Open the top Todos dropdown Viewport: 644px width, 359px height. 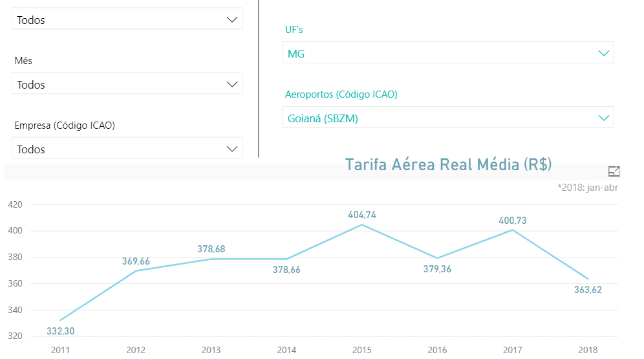click(127, 19)
